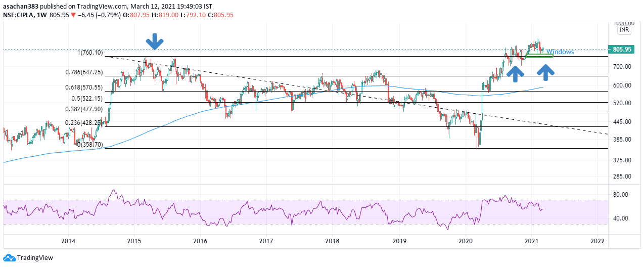Screen dimensions: 644x267
Task: Click the 1W timeframe label
Action: [x=41, y=15]
